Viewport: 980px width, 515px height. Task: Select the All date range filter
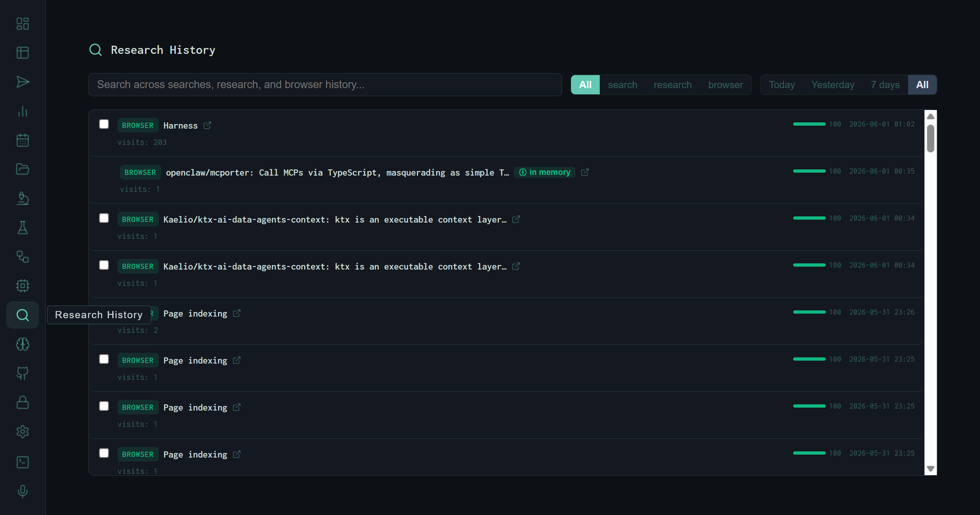[922, 85]
